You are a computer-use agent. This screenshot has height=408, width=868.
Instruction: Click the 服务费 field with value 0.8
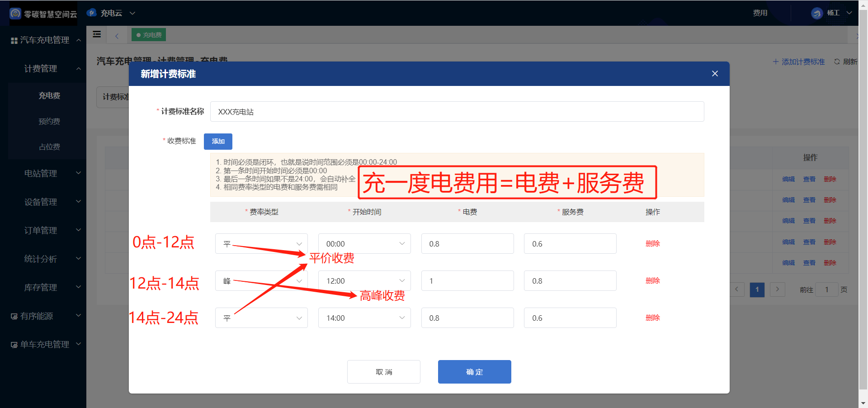(570, 280)
